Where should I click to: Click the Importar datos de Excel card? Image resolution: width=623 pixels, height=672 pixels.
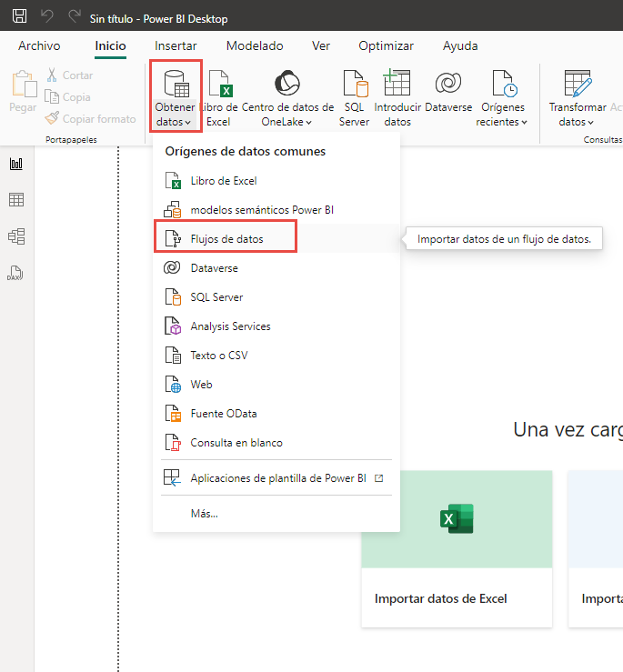click(x=457, y=549)
